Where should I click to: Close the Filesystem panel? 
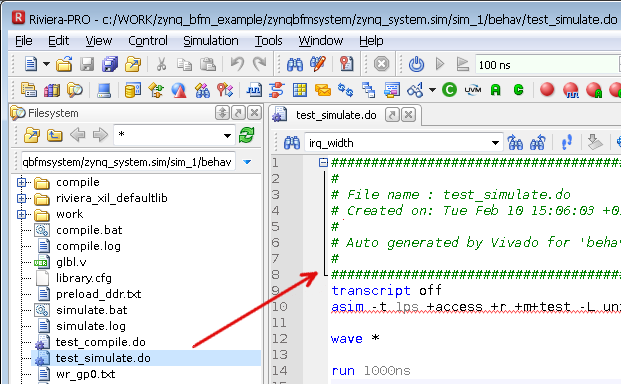click(x=255, y=113)
